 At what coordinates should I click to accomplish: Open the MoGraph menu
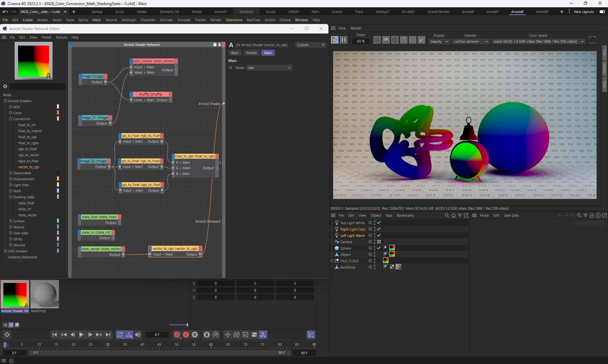(x=129, y=20)
